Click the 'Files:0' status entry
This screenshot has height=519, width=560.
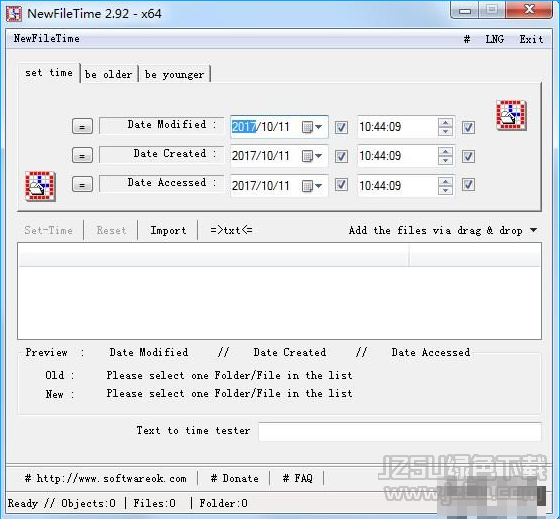point(154,504)
